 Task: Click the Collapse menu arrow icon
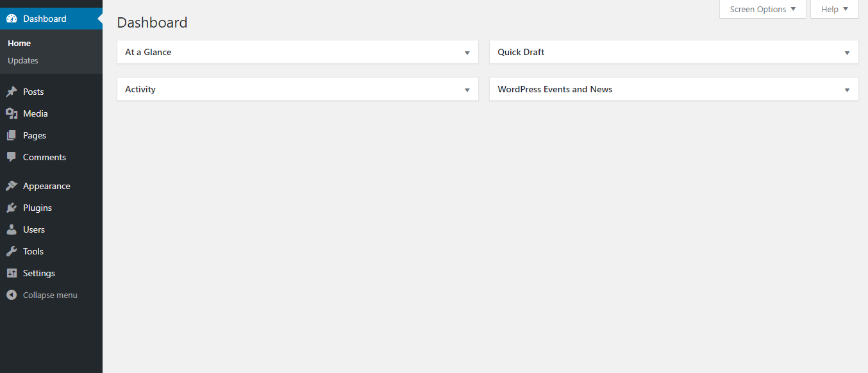coord(12,295)
